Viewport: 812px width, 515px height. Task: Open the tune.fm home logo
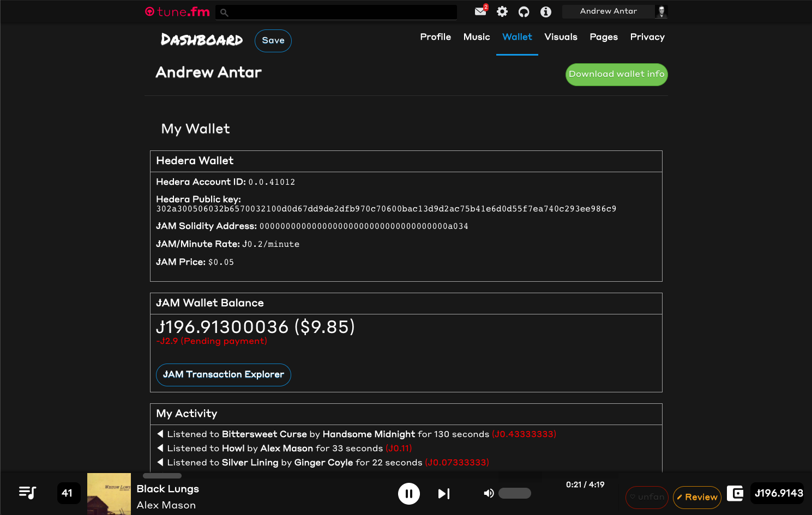pos(177,11)
